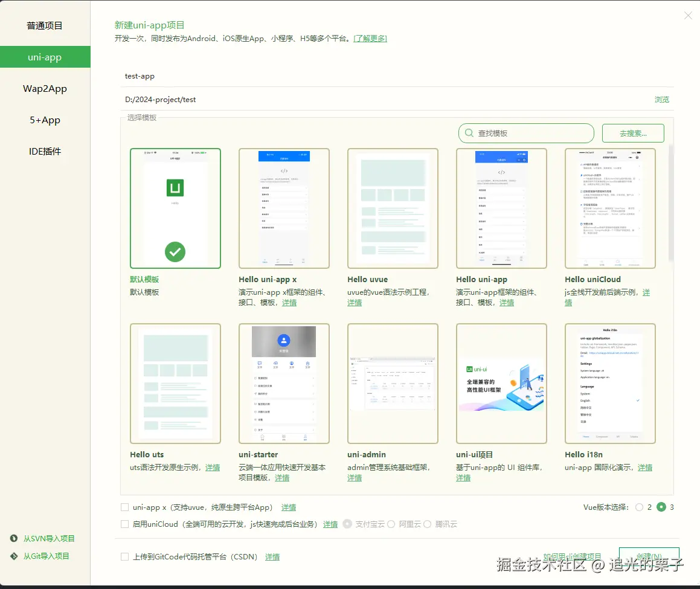
Task: Edit the project path D:/2024-project/test
Action: pyautogui.click(x=384, y=100)
